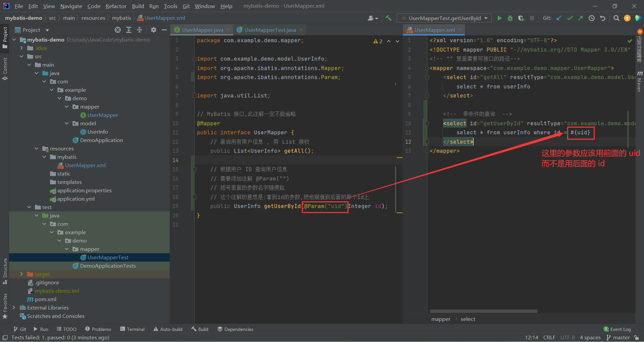The width and height of the screenshot is (644, 342).
Task: Collapse the resources folder
Action: 37,148
